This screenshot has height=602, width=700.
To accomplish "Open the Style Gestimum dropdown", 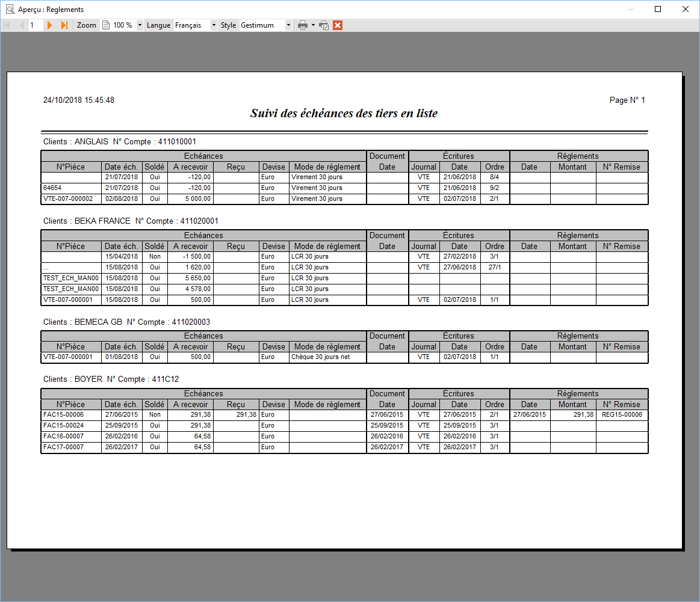I will point(288,25).
